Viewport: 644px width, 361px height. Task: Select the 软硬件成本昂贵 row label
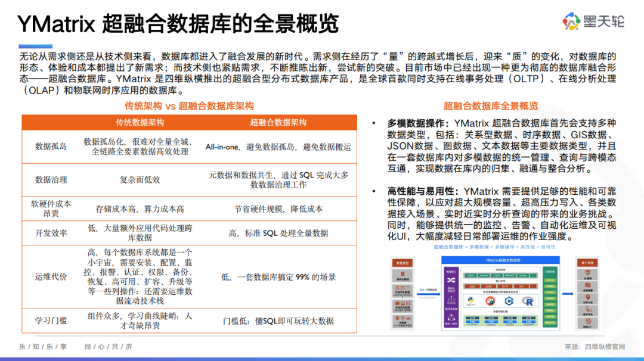coord(51,208)
